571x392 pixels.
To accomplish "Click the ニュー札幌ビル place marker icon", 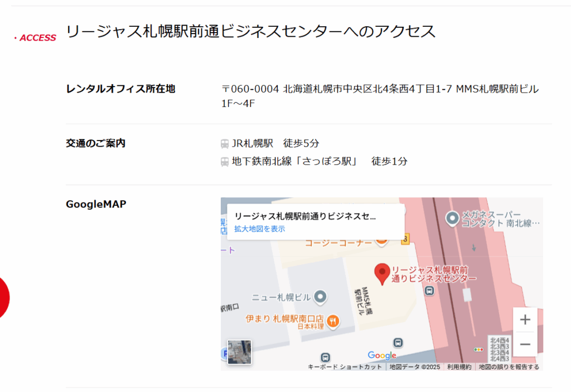I will [x=320, y=297].
